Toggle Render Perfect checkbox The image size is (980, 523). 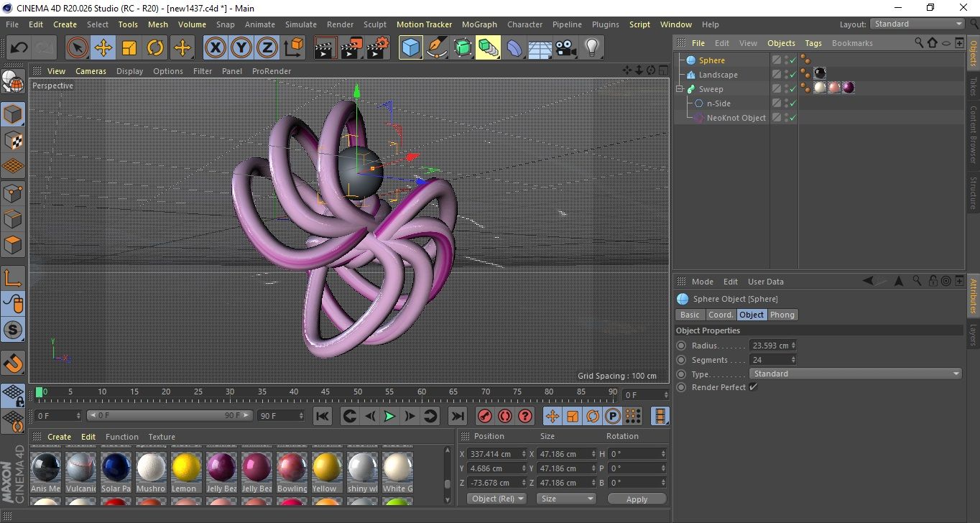(753, 387)
